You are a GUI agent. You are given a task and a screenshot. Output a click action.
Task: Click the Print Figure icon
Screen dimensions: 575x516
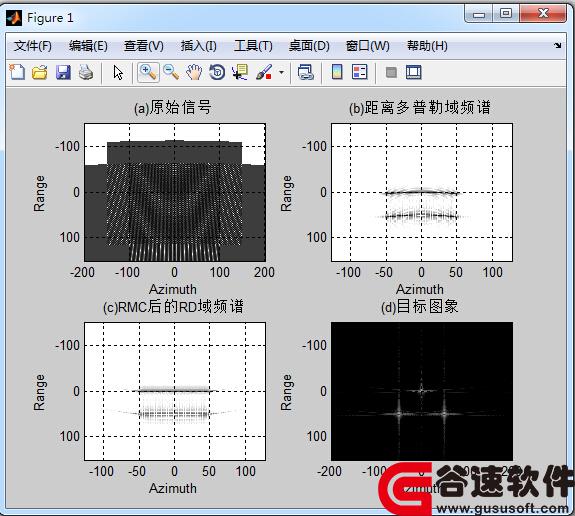pyautogui.click(x=86, y=72)
